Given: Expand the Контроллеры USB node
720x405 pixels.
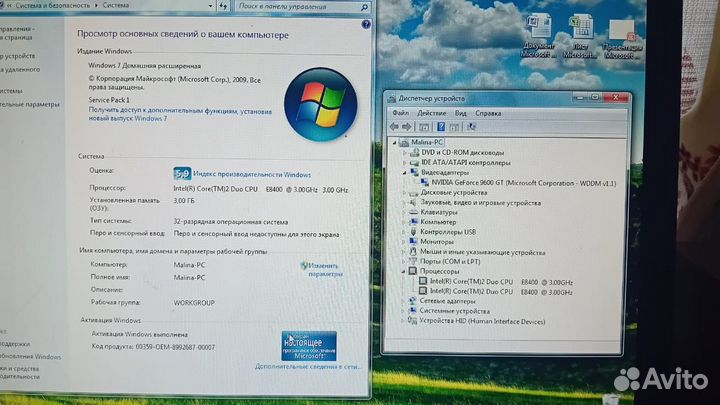Looking at the screenshot, I should 404,231.
